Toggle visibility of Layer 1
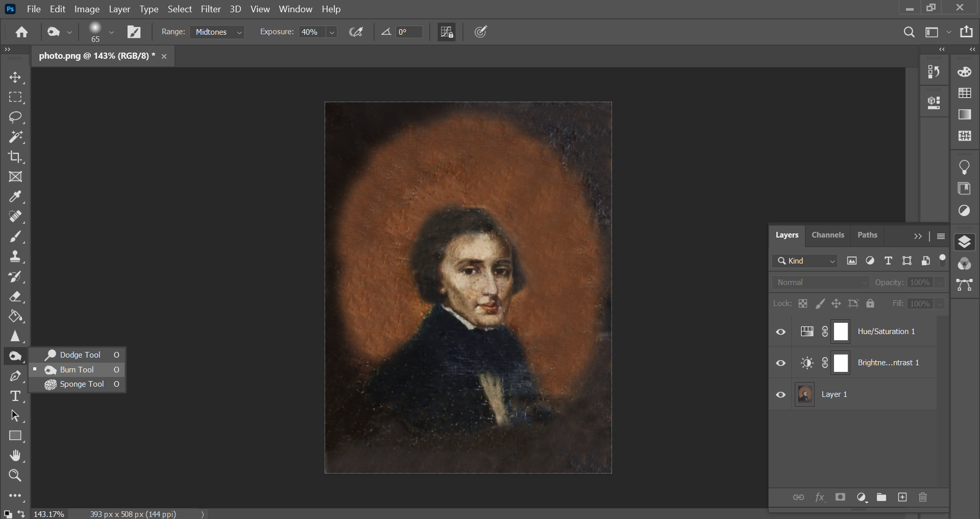980x519 pixels. tap(780, 394)
